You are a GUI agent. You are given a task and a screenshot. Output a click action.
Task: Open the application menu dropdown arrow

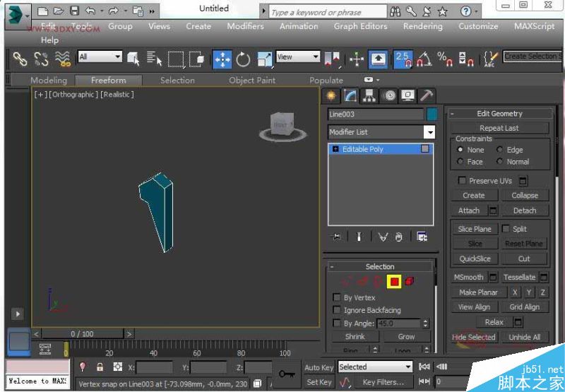coord(28,16)
